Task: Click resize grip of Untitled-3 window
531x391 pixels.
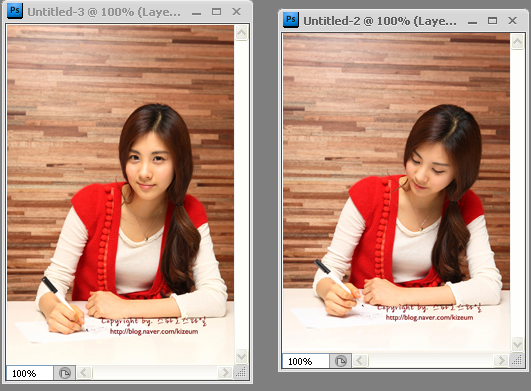Action: point(241,373)
